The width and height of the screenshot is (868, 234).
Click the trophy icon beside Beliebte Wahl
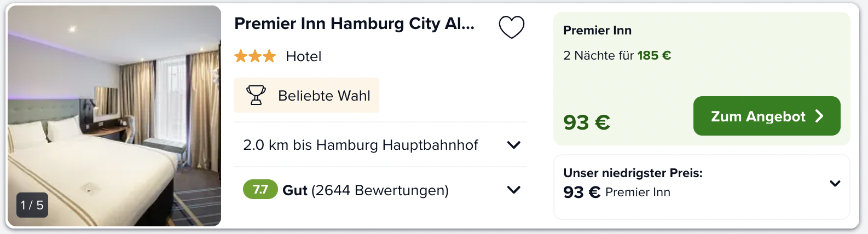coord(256,95)
